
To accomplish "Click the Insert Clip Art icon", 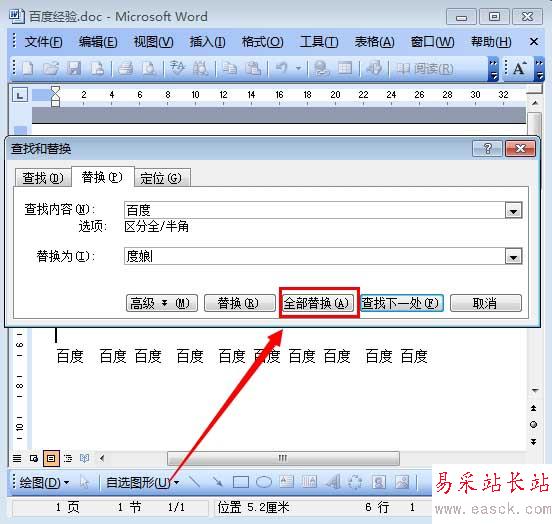I will tap(378, 482).
